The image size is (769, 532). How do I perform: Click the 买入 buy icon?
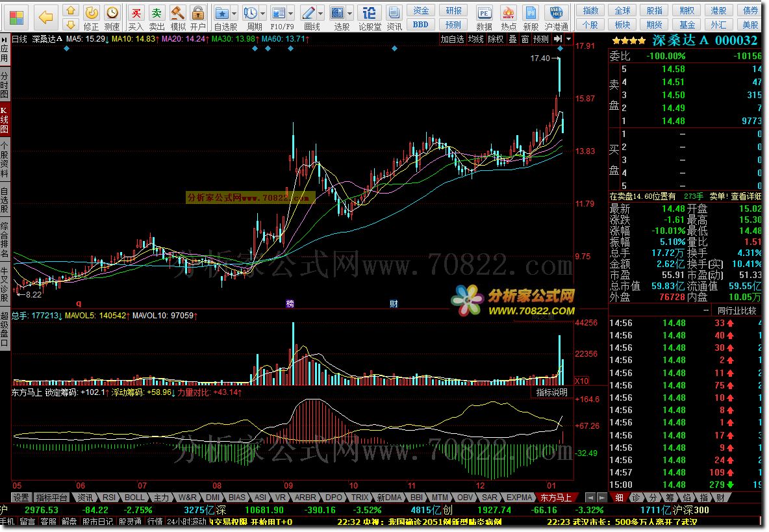click(x=136, y=17)
